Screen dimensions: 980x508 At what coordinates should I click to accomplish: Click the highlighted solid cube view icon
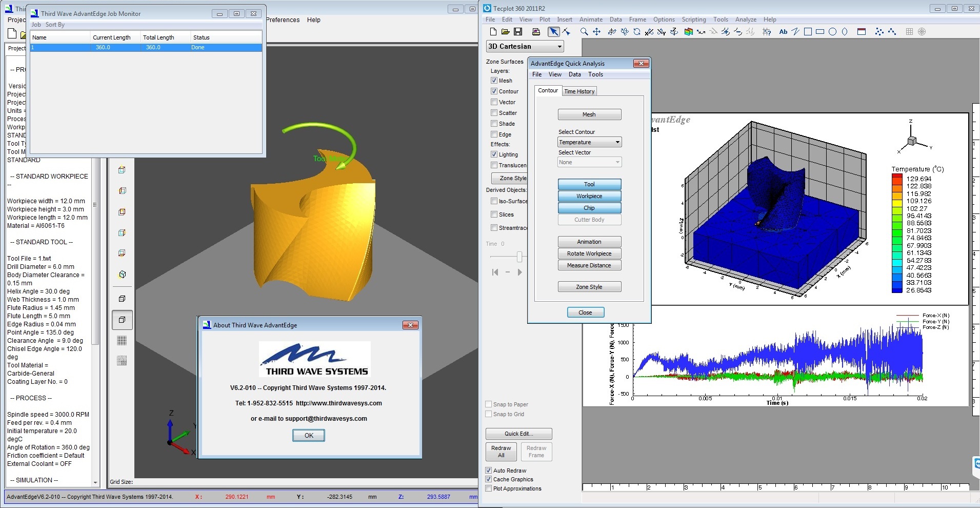click(x=122, y=320)
